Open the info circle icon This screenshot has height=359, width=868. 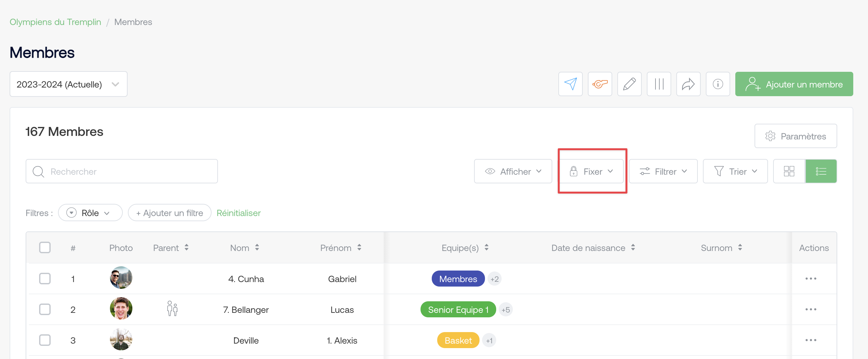pos(718,84)
